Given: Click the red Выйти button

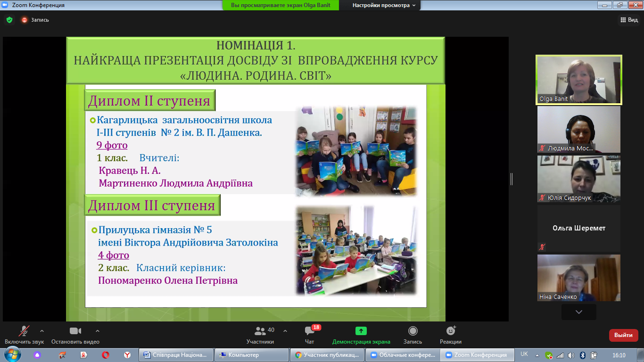Looking at the screenshot, I should click(623, 335).
